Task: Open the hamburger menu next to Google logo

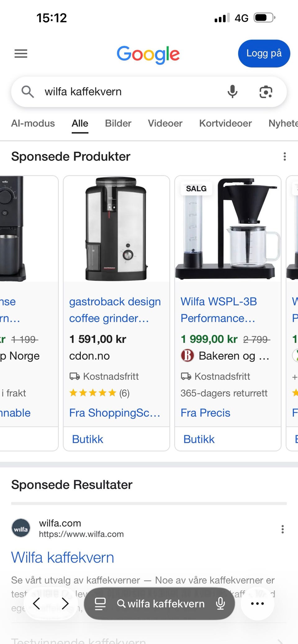Action: coord(21,54)
